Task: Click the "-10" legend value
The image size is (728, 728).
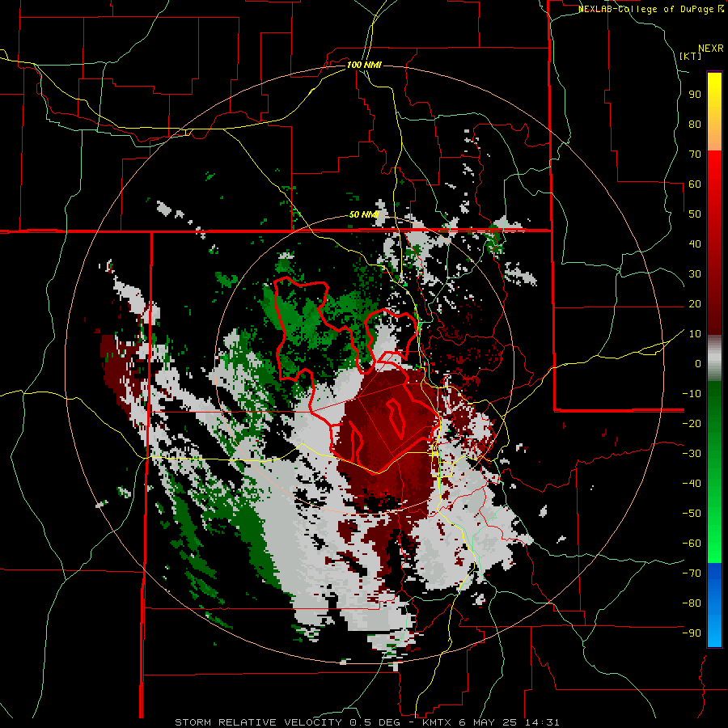Action: click(x=692, y=394)
